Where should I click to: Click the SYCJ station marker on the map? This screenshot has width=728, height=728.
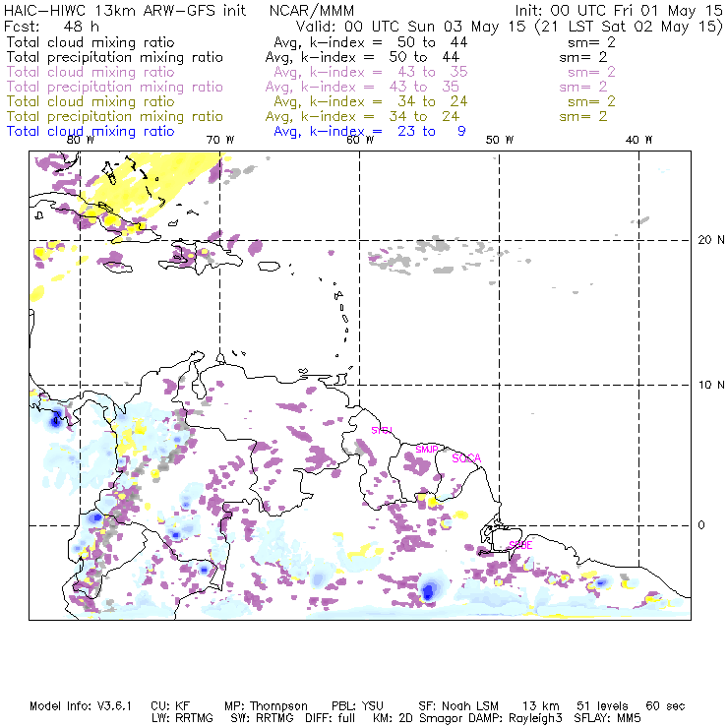click(x=382, y=430)
